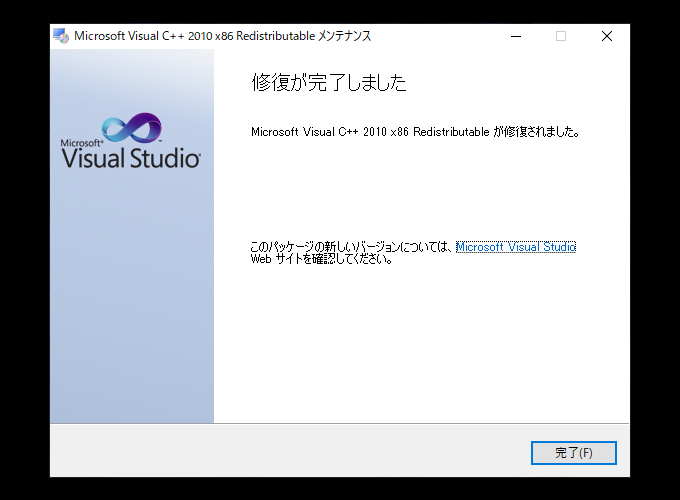Click the installer icon in the title bar
Image resolution: width=680 pixels, height=500 pixels.
pos(61,36)
